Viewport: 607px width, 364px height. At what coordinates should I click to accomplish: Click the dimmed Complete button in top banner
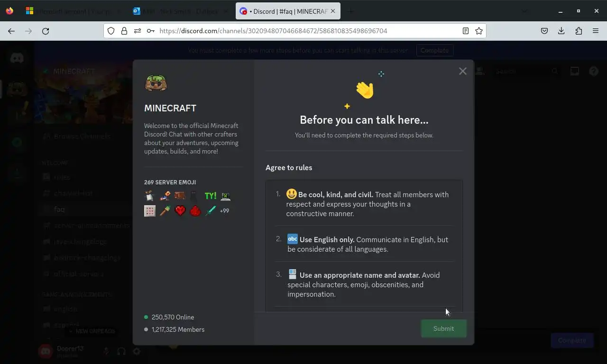pos(434,50)
